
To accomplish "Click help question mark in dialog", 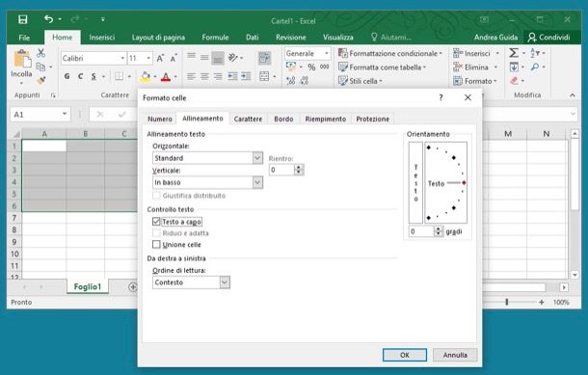I will point(441,97).
